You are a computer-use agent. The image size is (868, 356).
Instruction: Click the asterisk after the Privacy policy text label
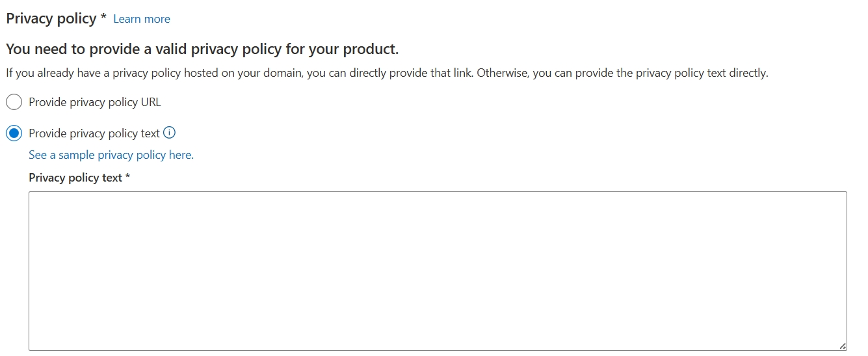[x=127, y=177]
